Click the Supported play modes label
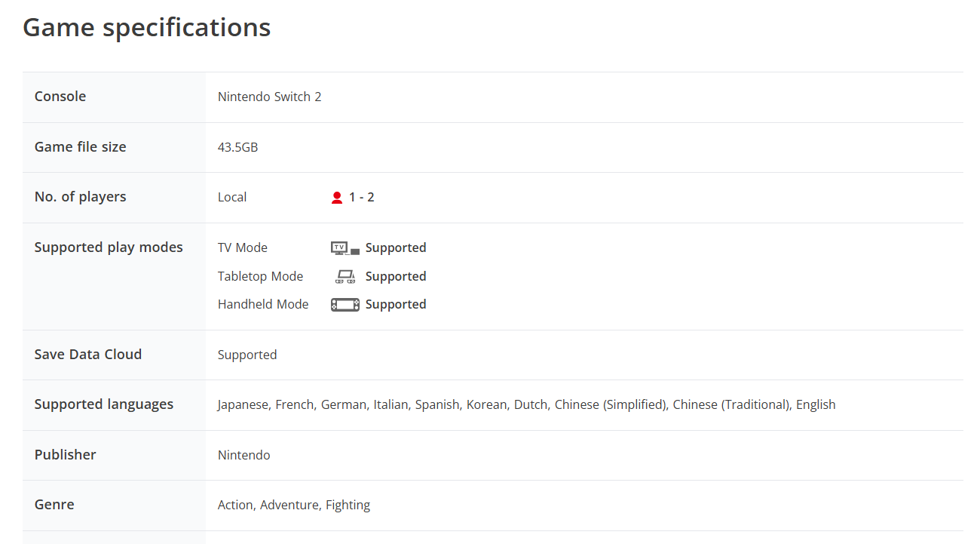Viewport: 980px width, 544px height. pyautogui.click(x=109, y=247)
